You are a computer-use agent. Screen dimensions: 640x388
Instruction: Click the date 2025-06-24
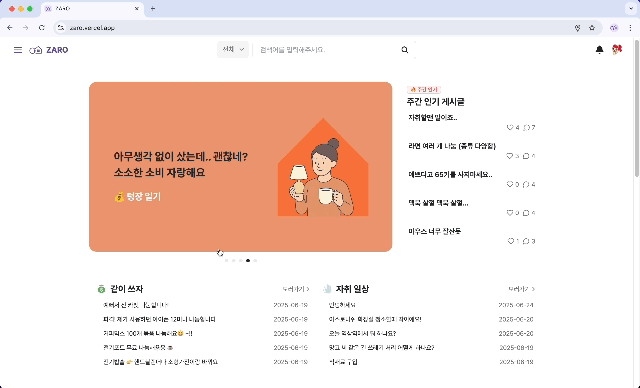(x=516, y=305)
